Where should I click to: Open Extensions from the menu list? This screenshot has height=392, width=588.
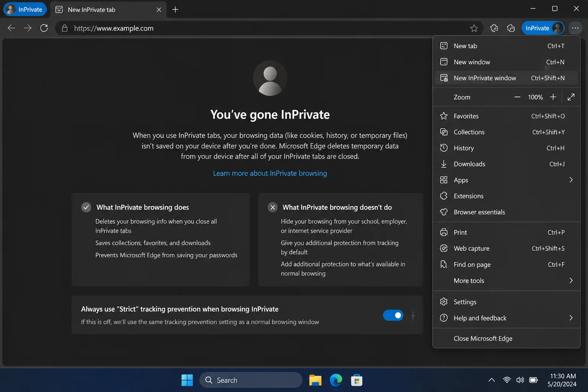pos(506,196)
